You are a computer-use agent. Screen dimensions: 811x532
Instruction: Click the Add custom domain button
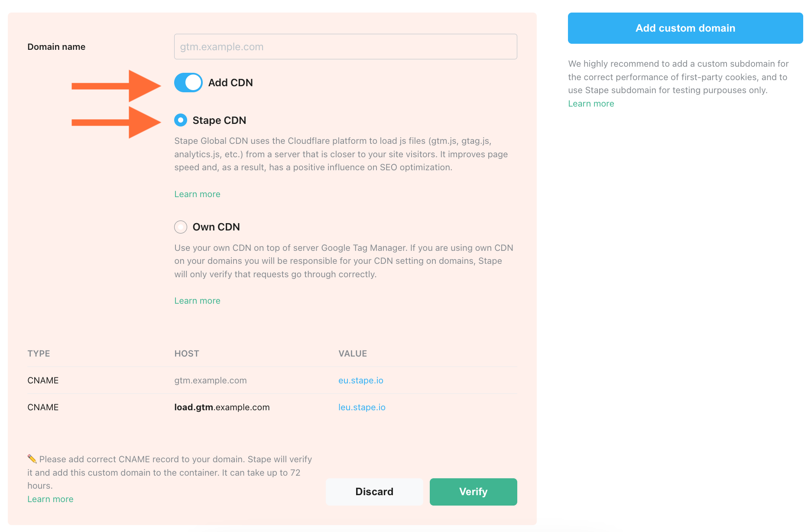click(685, 28)
